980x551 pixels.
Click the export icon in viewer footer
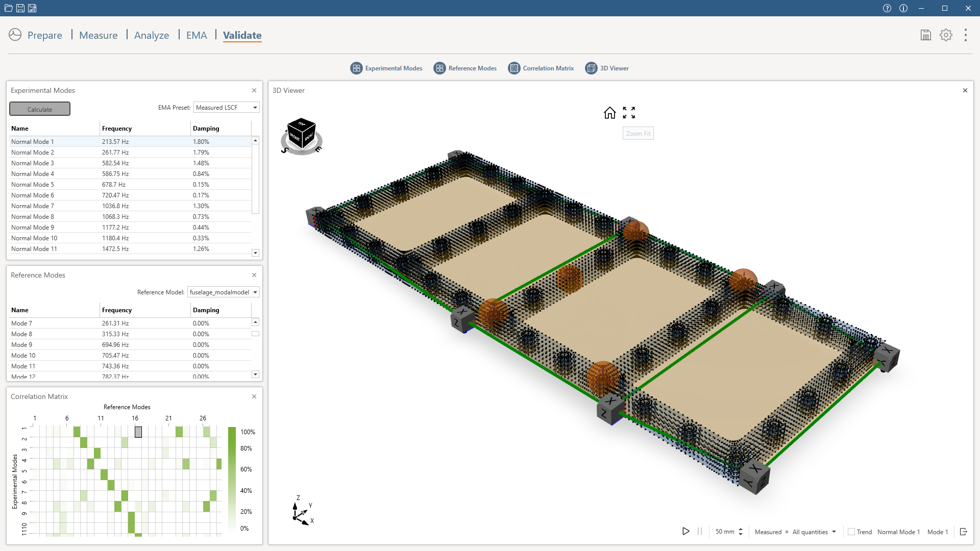pyautogui.click(x=963, y=532)
